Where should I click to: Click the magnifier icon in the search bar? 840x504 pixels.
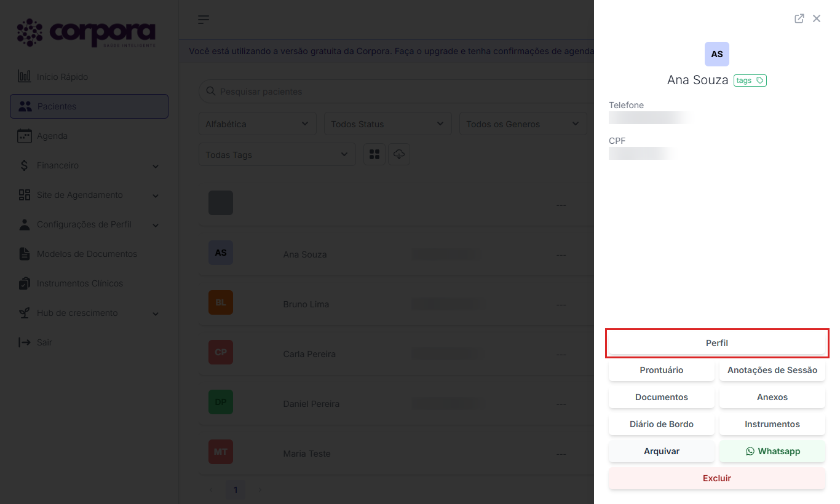[210, 92]
